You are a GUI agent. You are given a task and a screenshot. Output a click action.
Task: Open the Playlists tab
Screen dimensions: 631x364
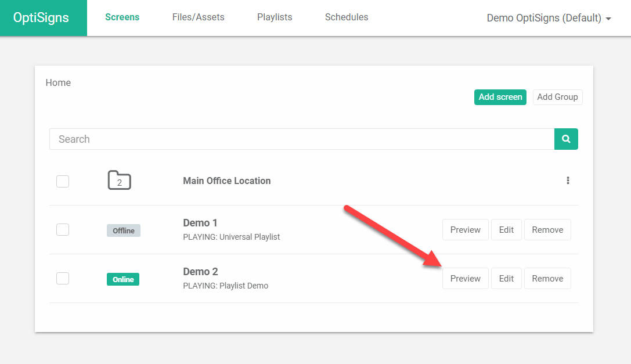[x=274, y=17]
